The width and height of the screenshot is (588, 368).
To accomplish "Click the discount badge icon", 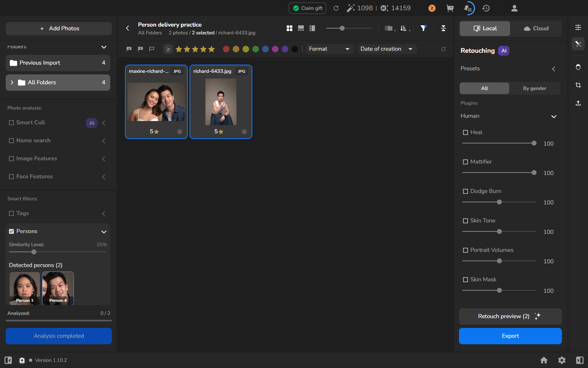I will pyautogui.click(x=432, y=8).
